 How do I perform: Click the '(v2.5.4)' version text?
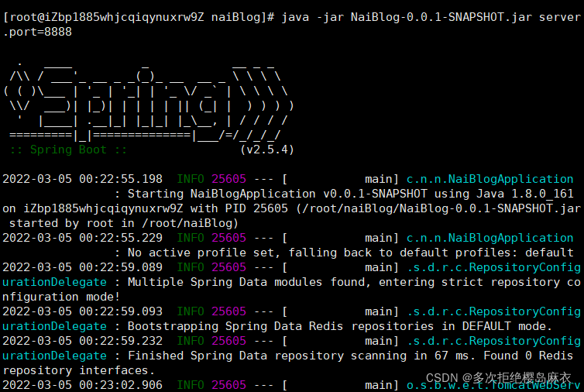267,150
